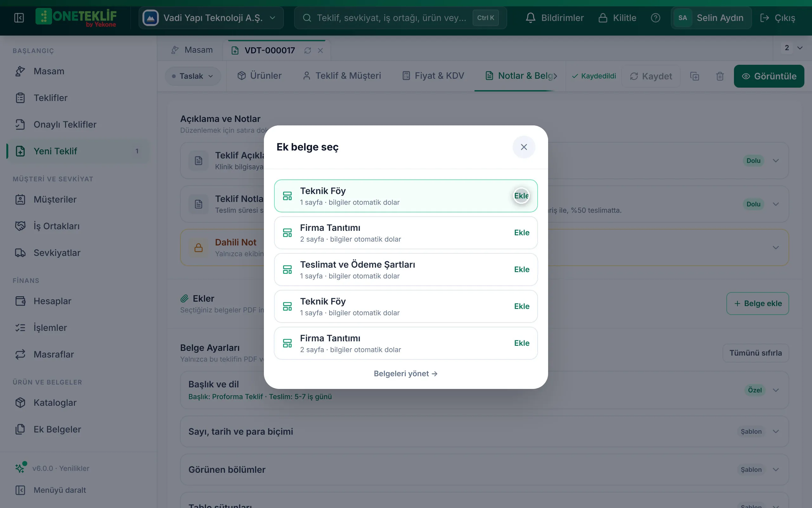The image size is (812, 508).
Task: Close the Ek belge seç dialog
Action: tap(524, 147)
